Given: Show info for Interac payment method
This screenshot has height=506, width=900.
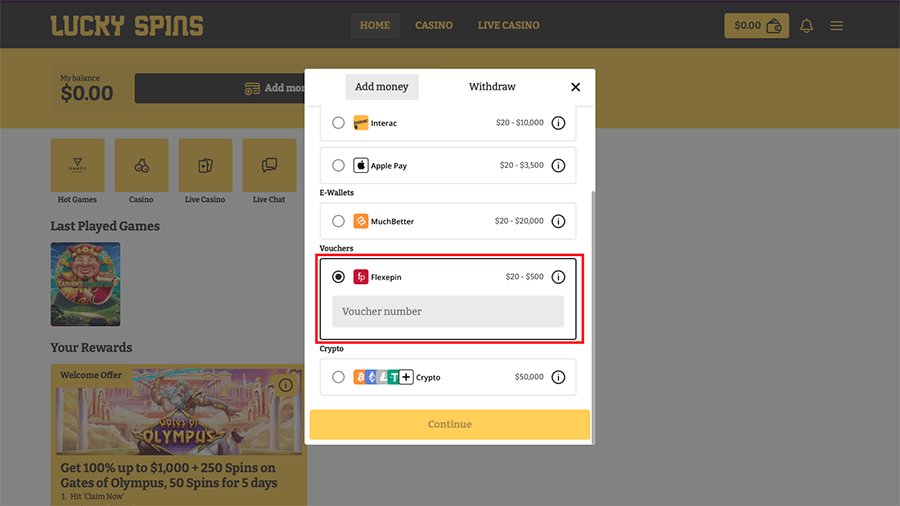Looking at the screenshot, I should (x=558, y=123).
